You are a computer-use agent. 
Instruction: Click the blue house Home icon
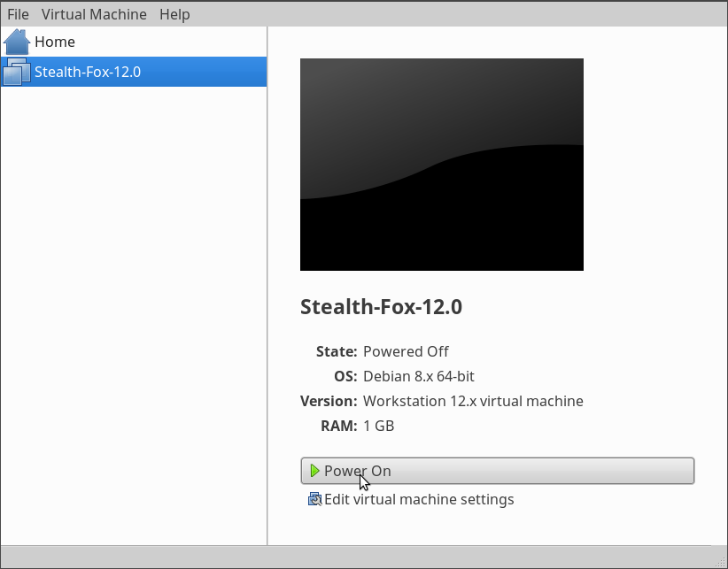pos(17,42)
